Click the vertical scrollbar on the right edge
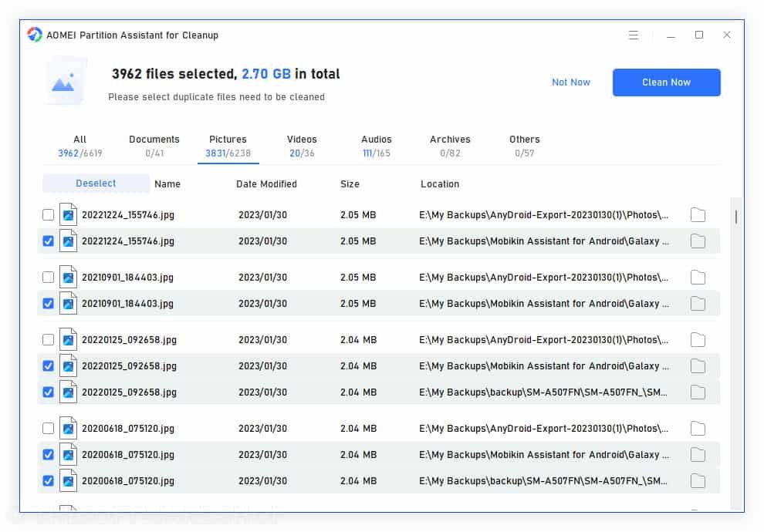This screenshot has height=532, width=764. 735,217
